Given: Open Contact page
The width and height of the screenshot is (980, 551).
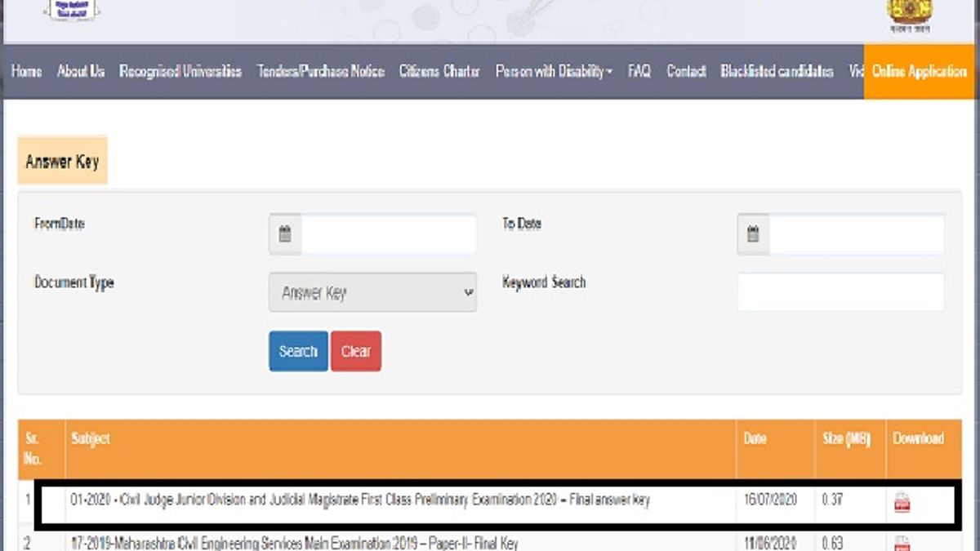Looking at the screenshot, I should [686, 72].
